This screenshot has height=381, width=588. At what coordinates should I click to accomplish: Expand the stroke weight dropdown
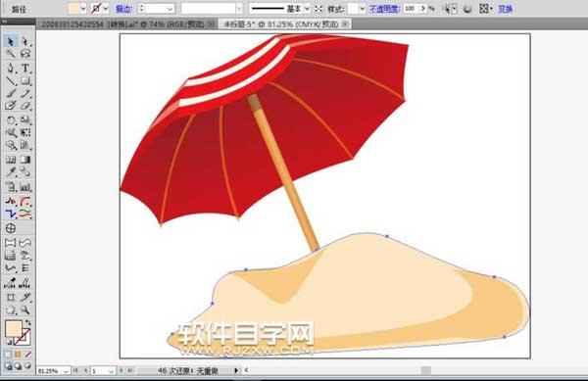[x=170, y=8]
